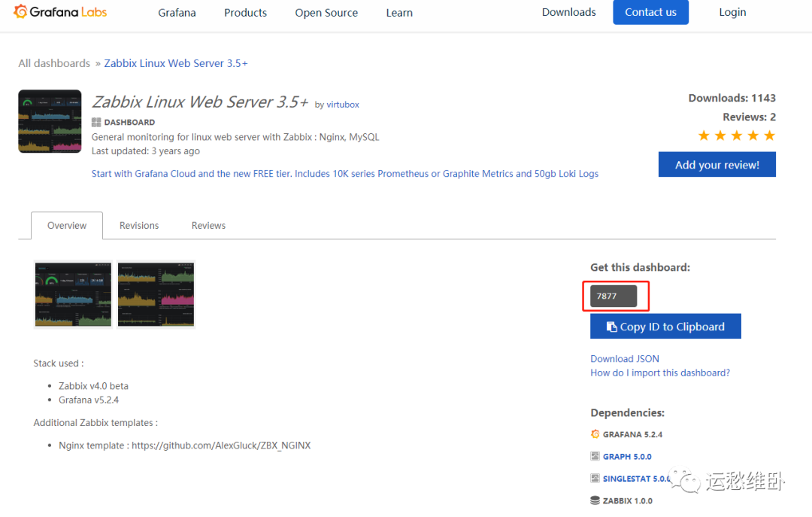Click the fifth rating star
Viewport: 812px width, 517px height.
tap(770, 136)
